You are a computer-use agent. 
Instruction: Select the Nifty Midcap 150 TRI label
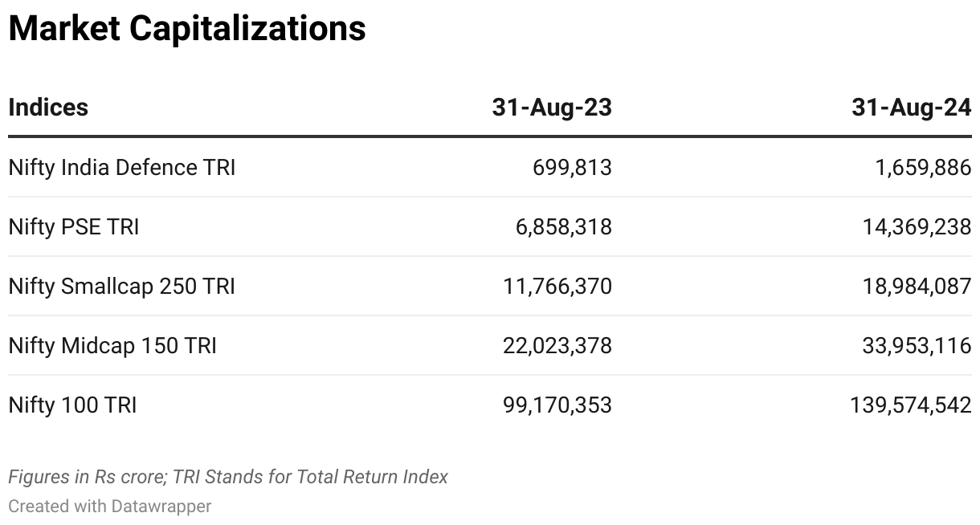112,346
